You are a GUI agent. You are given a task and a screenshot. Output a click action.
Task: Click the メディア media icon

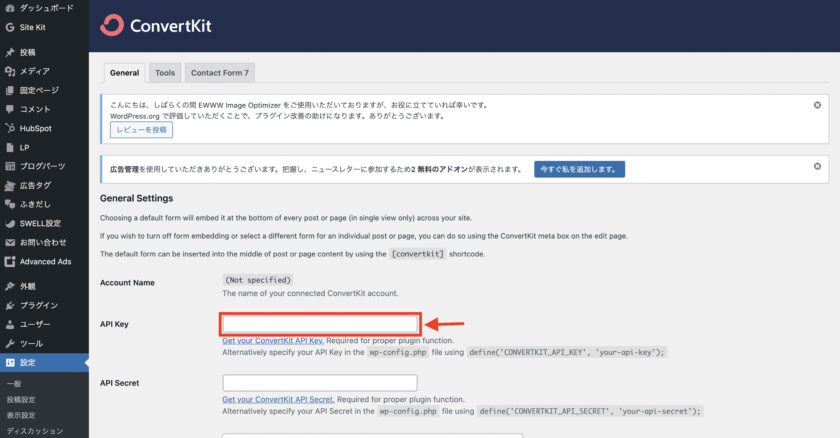pos(10,71)
